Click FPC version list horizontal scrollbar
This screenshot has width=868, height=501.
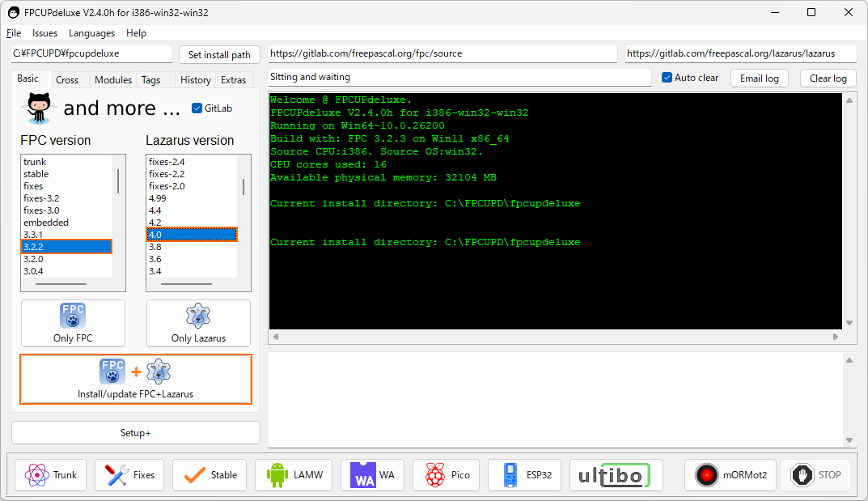pyautogui.click(x=61, y=284)
